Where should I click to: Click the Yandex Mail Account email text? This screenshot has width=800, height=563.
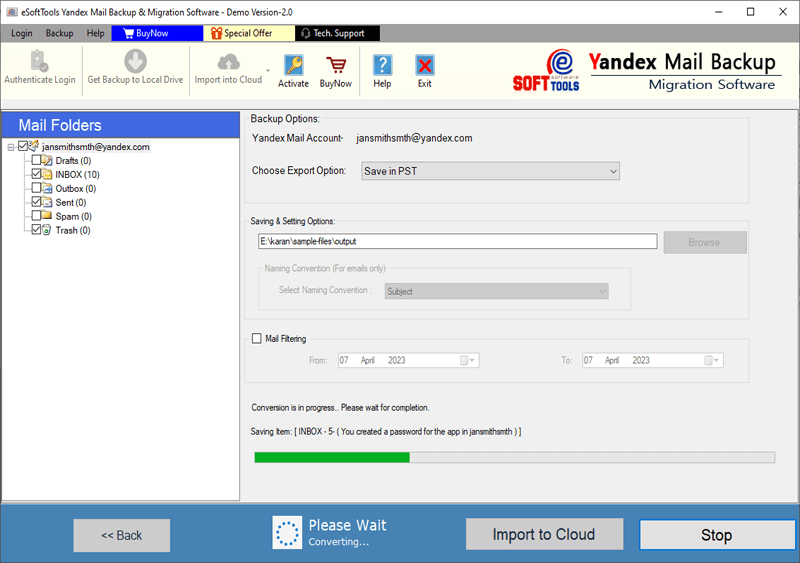pos(414,138)
